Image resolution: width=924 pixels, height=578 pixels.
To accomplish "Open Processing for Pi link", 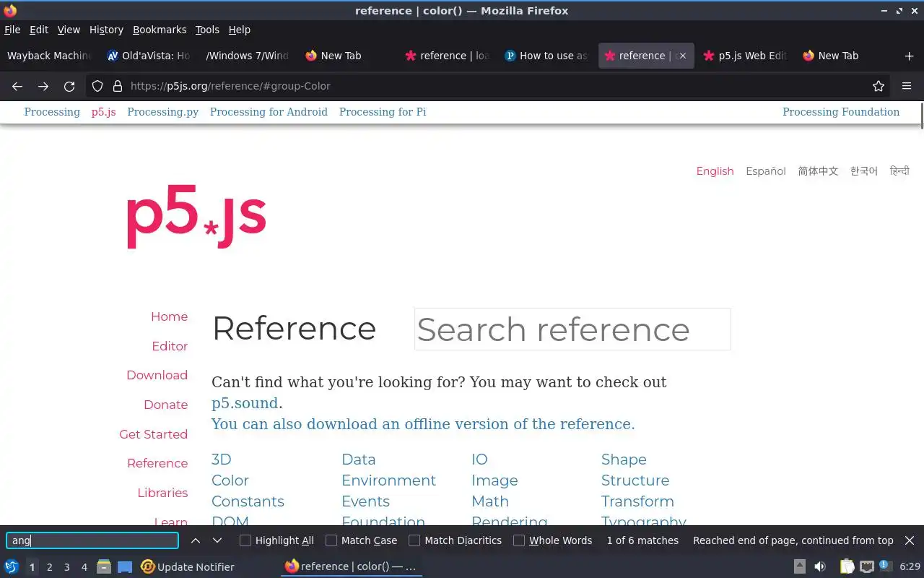I will point(383,112).
